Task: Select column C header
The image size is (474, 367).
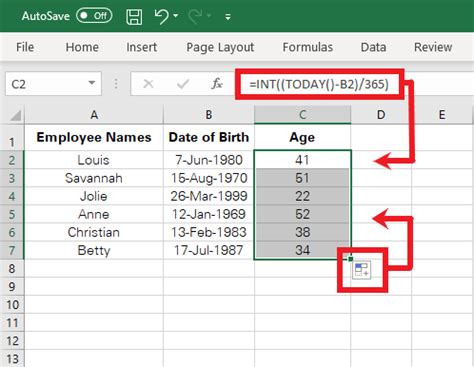Action: pos(302,115)
